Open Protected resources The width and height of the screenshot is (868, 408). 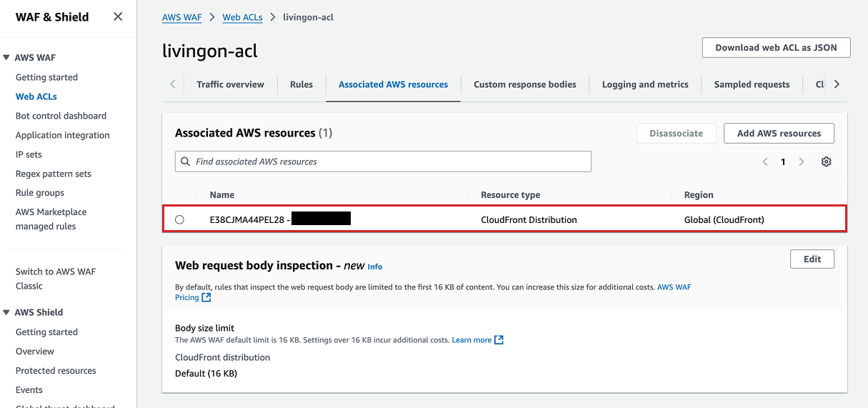[56, 371]
